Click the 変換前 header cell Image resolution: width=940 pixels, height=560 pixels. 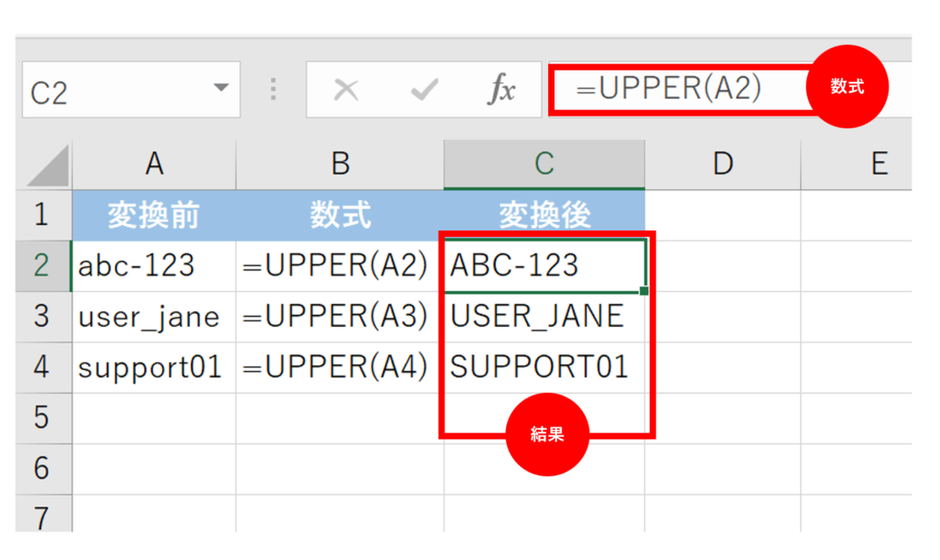click(x=153, y=216)
